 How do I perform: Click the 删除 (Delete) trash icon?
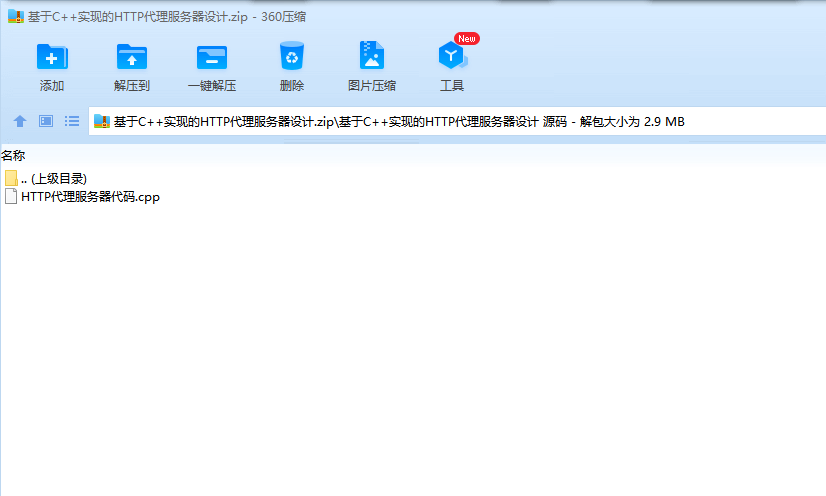(292, 56)
